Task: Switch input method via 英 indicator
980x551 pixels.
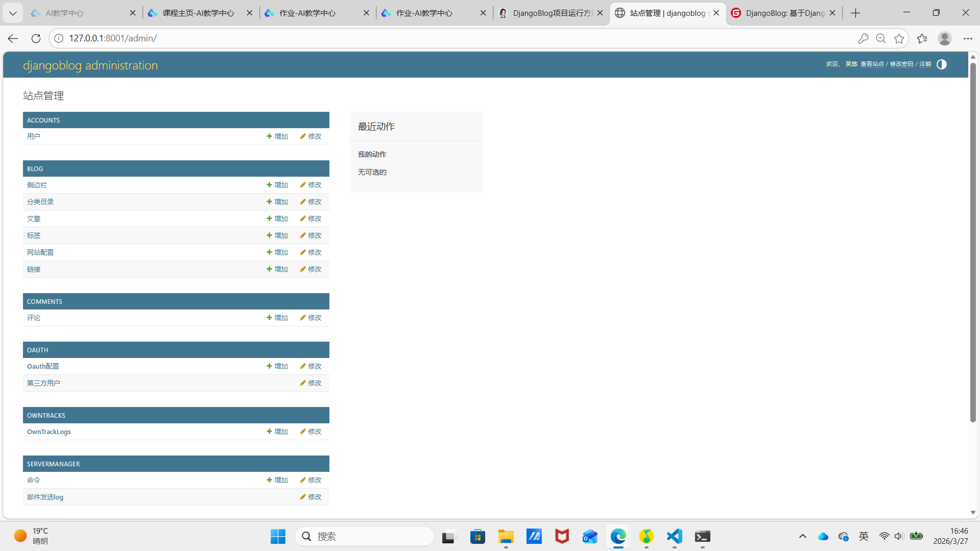Action: click(864, 536)
